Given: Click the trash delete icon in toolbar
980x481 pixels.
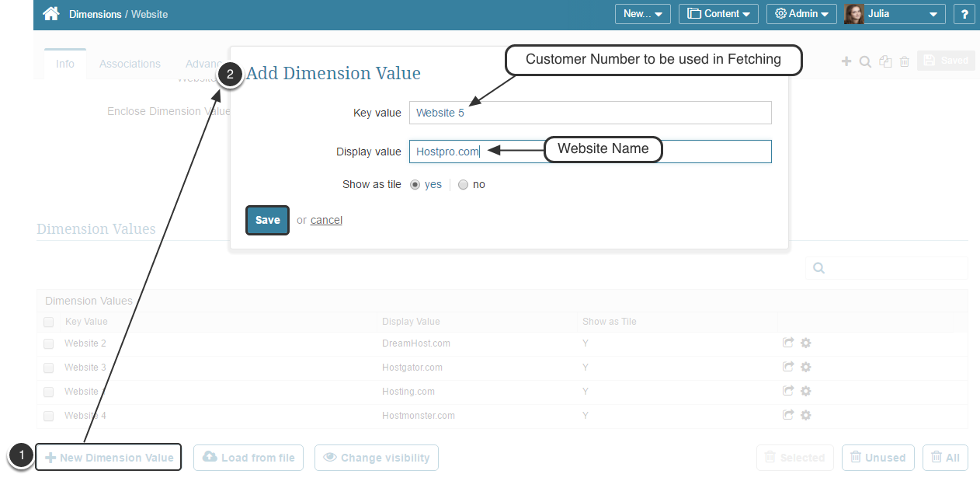Looking at the screenshot, I should point(905,61).
